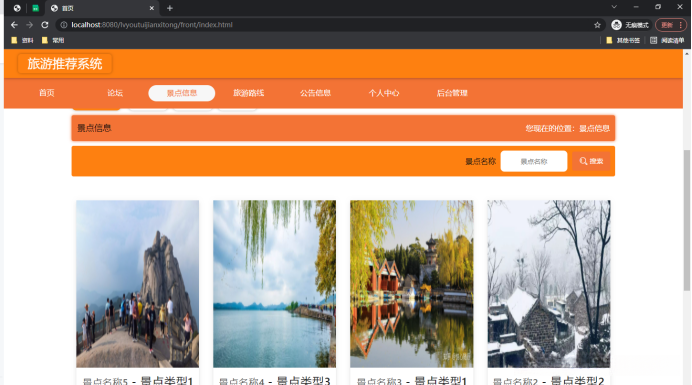The image size is (692, 385).
Task: Go back using browser back arrow
Action: tap(14, 25)
